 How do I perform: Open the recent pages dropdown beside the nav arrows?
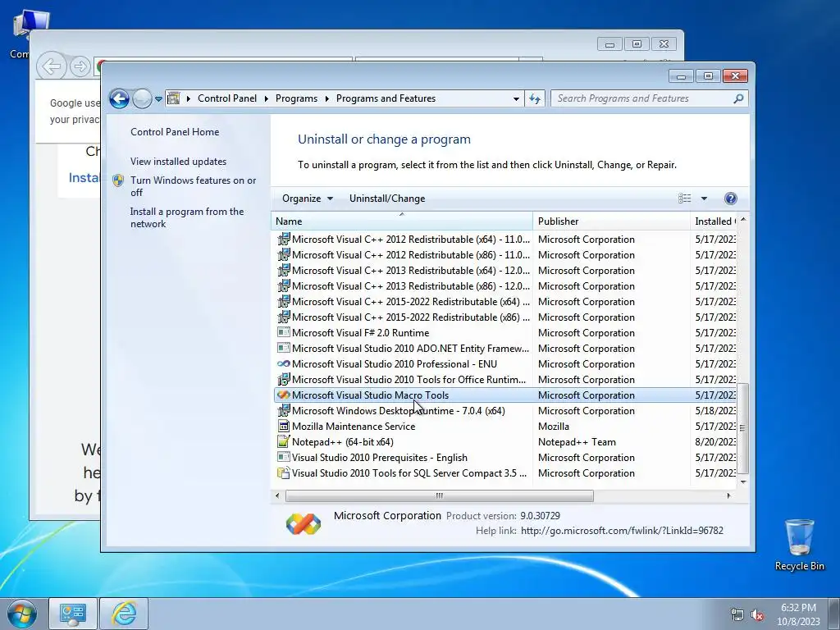158,99
